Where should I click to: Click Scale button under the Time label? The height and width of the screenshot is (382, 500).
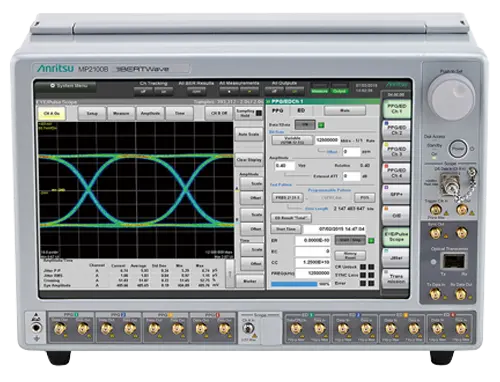tap(252, 250)
